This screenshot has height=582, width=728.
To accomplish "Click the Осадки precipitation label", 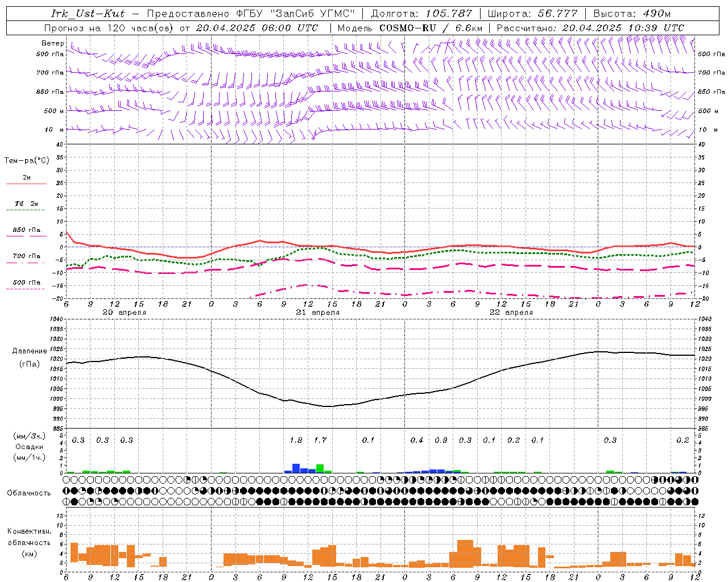I will pos(30,447).
